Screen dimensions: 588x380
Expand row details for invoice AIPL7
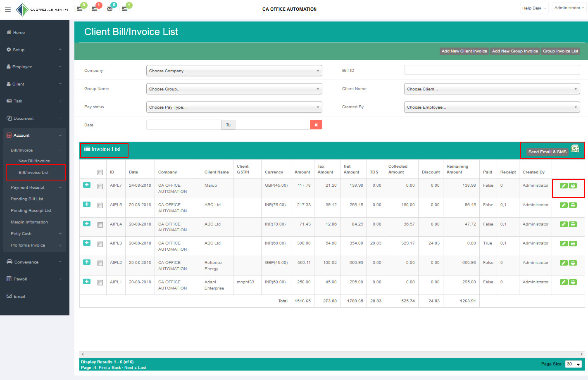[x=87, y=185]
